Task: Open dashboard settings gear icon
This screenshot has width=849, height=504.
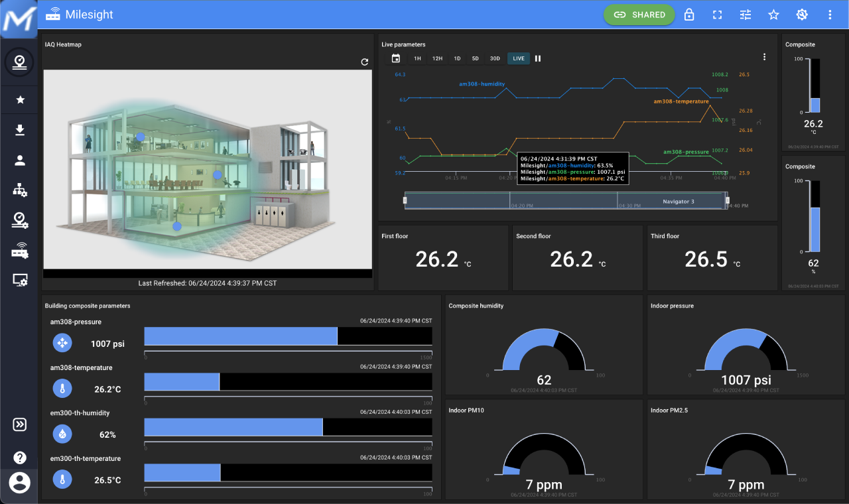Action: click(x=802, y=15)
